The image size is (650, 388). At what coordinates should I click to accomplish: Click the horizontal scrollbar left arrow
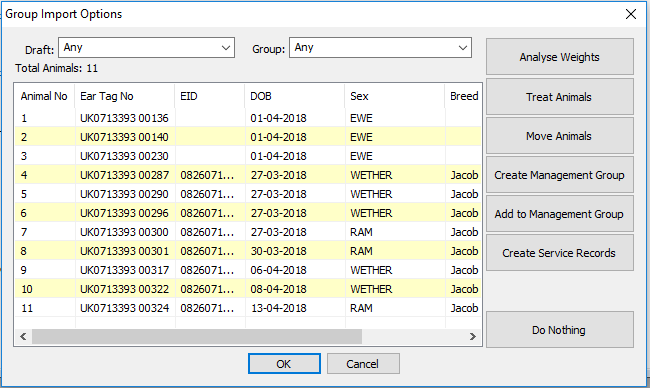(23, 337)
